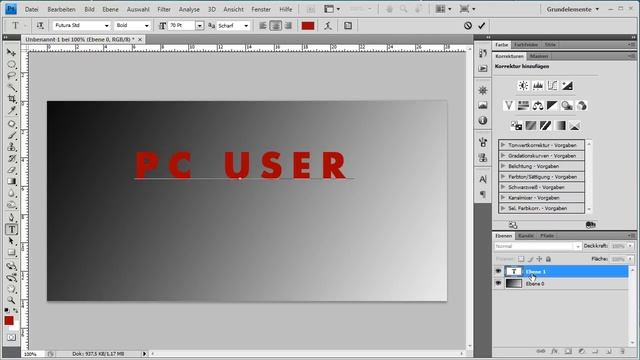Commit text edits with checkmark
Screen dimensions: 640x360
click(482, 25)
